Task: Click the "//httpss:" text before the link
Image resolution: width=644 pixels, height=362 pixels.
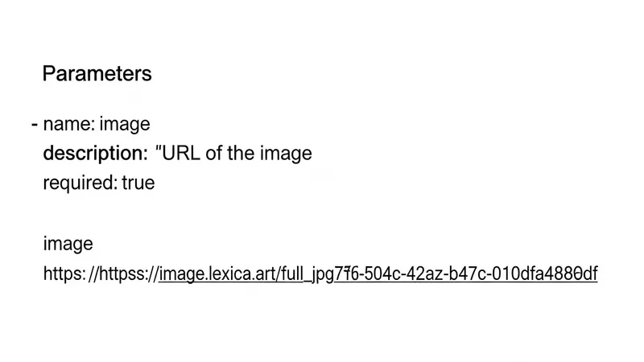Action: coord(126,274)
